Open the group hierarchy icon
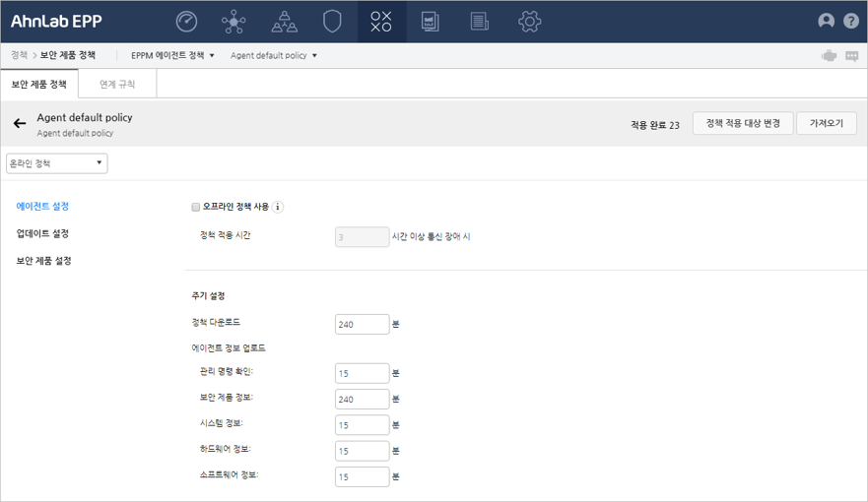The height and width of the screenshot is (502, 868). pyautogui.click(x=284, y=22)
